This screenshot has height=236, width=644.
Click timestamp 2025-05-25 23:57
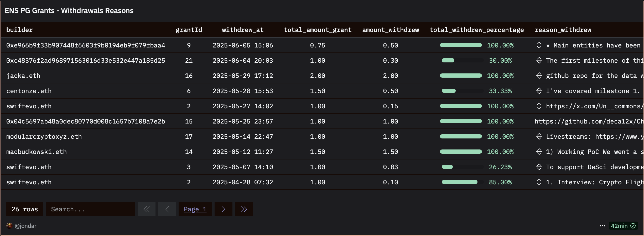coord(243,121)
